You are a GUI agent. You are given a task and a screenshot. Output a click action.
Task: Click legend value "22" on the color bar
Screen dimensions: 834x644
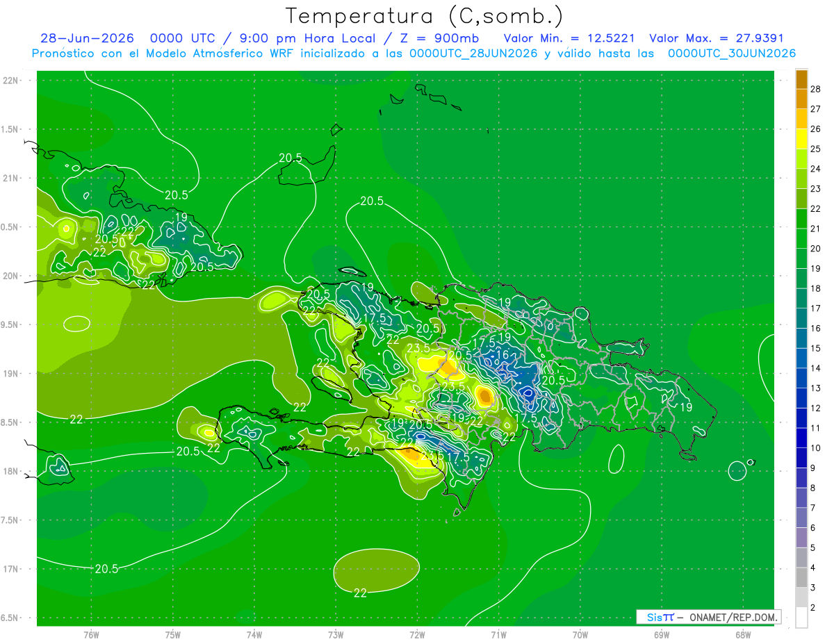(816, 208)
